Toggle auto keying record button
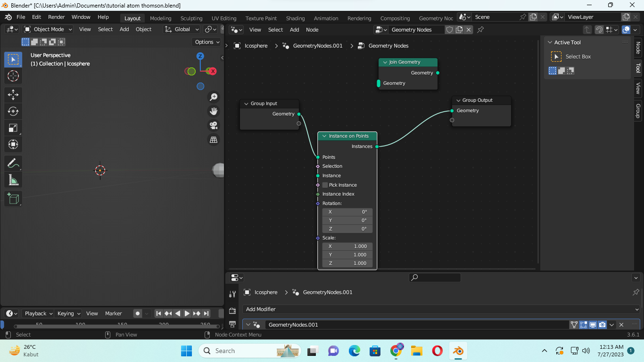 click(137, 313)
